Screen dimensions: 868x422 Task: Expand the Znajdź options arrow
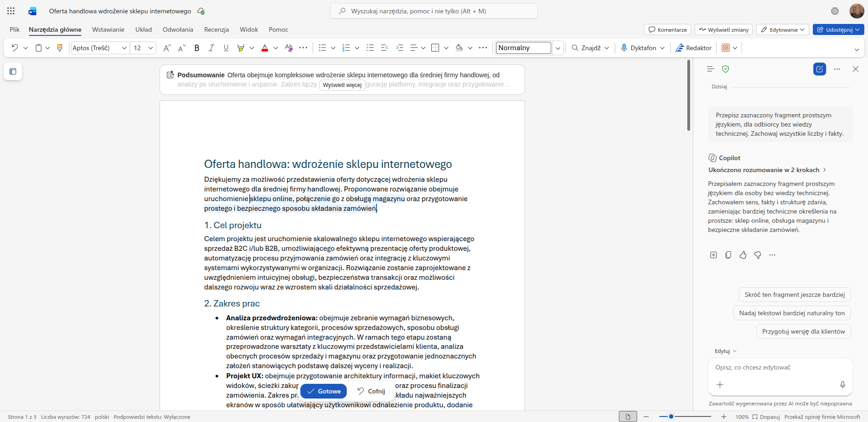point(607,48)
